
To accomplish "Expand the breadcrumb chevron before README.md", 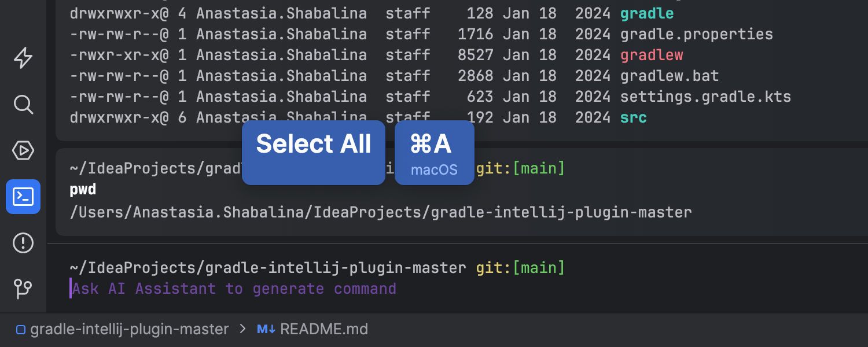I will click(242, 330).
